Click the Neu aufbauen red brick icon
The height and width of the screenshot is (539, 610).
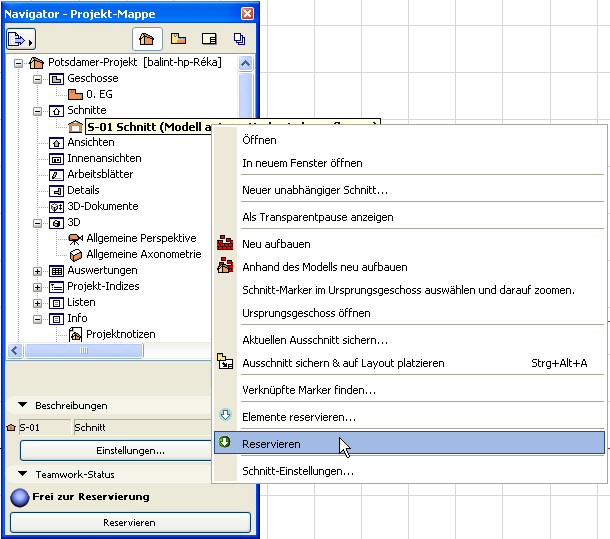click(x=225, y=243)
